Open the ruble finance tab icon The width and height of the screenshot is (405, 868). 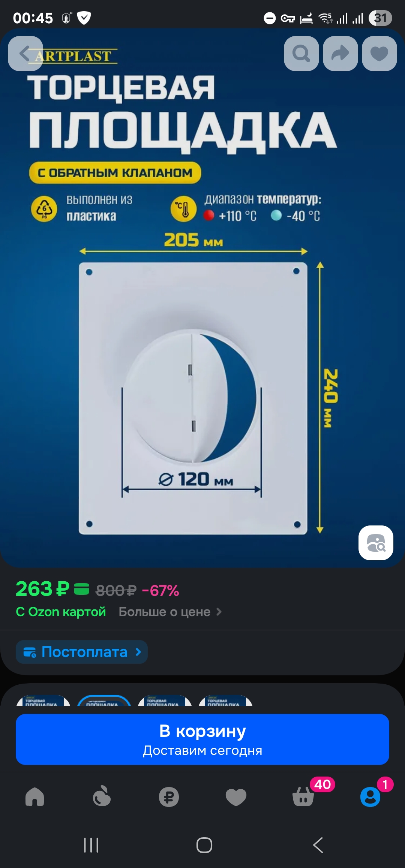tap(169, 796)
